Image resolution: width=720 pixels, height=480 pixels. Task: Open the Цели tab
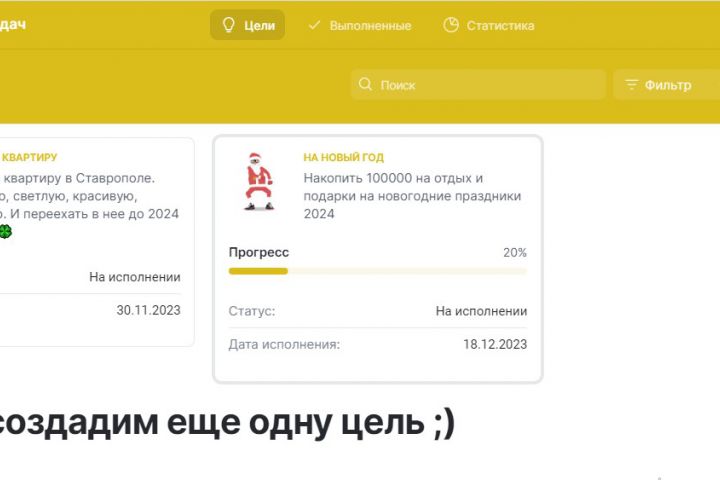248,25
